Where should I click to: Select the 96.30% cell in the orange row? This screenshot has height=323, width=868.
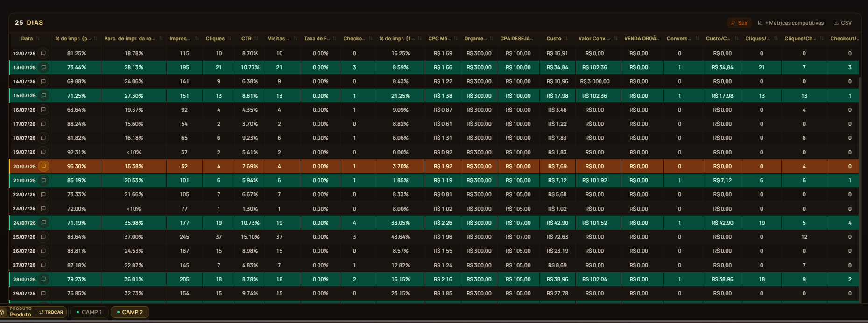(x=77, y=166)
